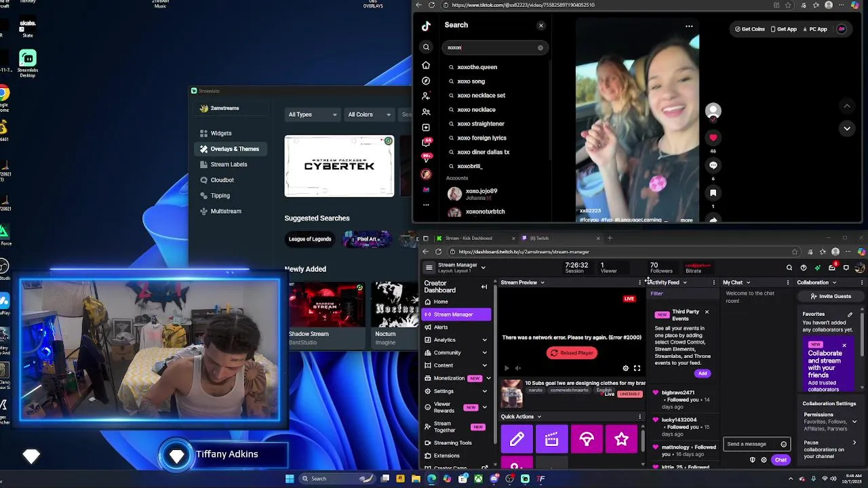This screenshot has height=488, width=868.
Task: Open the Activity Feed panel dropdown
Action: pyautogui.click(x=685, y=283)
